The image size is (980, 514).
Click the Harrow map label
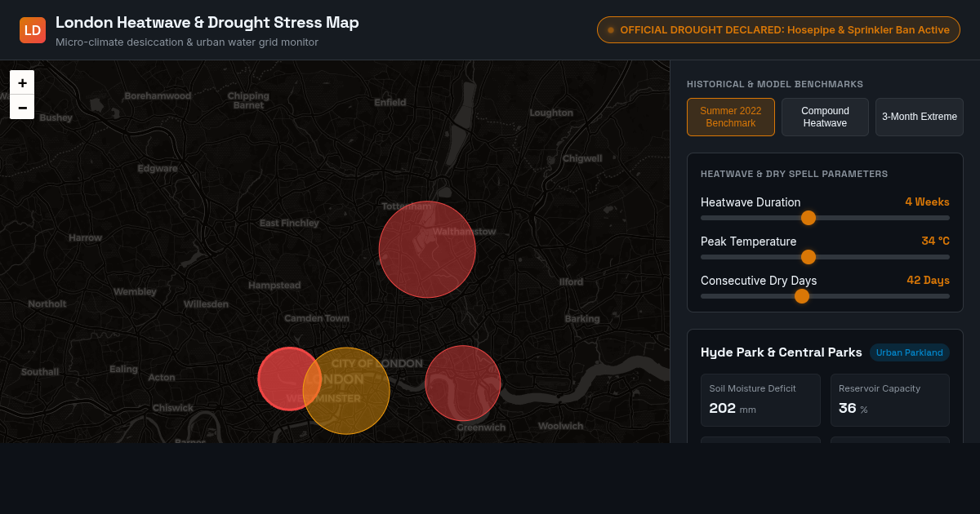pos(86,237)
